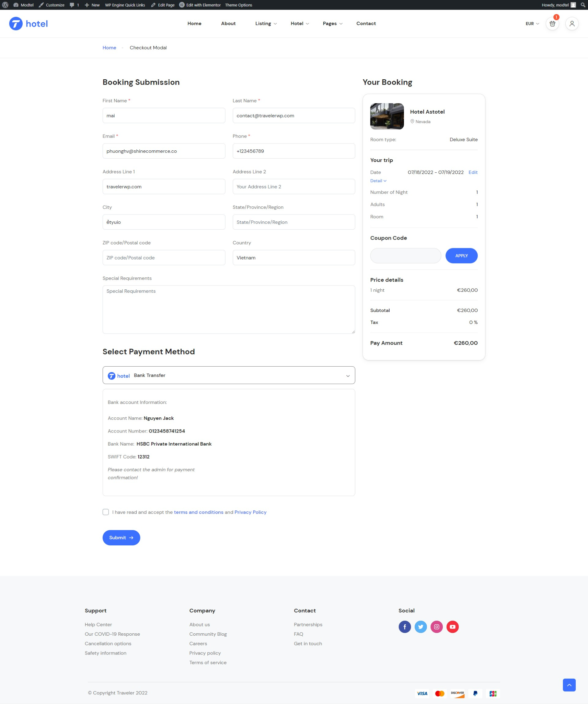The height and width of the screenshot is (704, 588).
Task: Click the Home breadcrumb link
Action: (x=109, y=48)
